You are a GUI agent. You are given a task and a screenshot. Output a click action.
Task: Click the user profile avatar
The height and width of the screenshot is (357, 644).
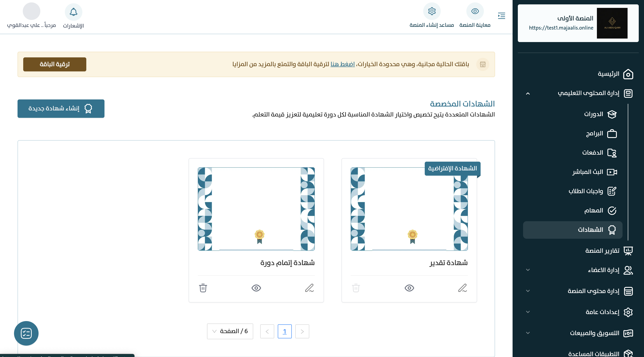tap(32, 11)
